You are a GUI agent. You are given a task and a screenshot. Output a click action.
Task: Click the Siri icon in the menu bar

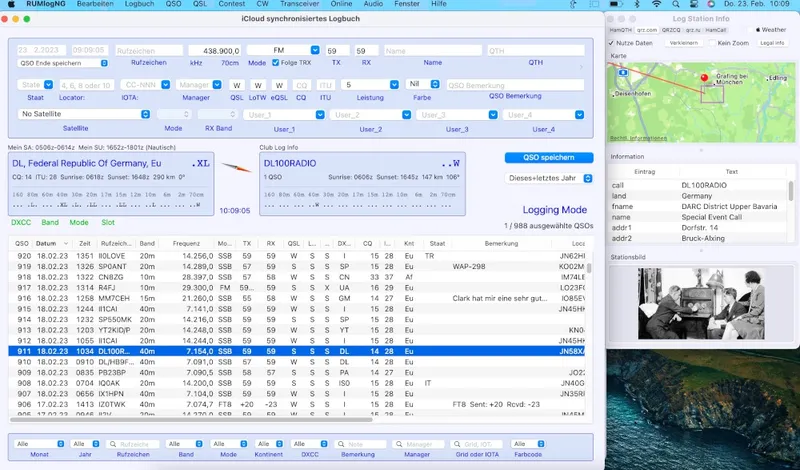(711, 4)
